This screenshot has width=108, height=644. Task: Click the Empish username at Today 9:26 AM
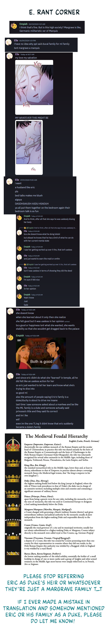tap(20, 336)
